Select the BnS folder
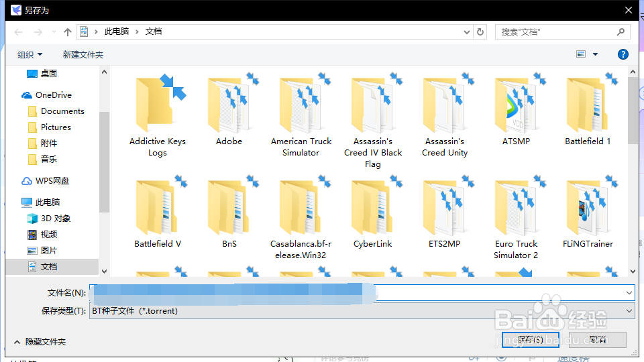The width and height of the screenshot is (644, 362). pyautogui.click(x=229, y=213)
